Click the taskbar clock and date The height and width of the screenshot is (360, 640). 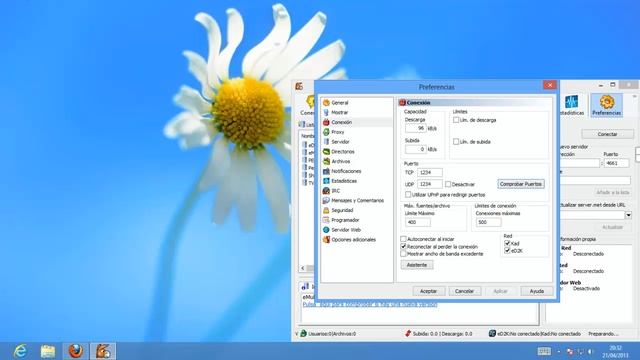615,351
